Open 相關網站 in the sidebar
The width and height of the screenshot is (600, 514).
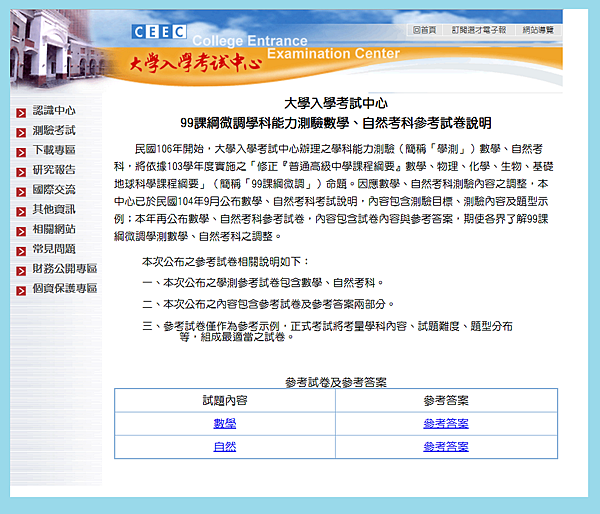tap(54, 229)
